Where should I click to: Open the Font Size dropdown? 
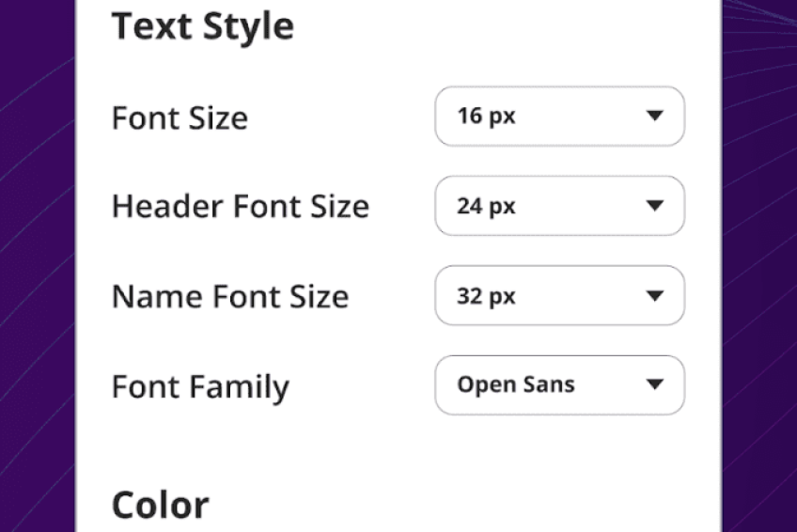coord(559,117)
